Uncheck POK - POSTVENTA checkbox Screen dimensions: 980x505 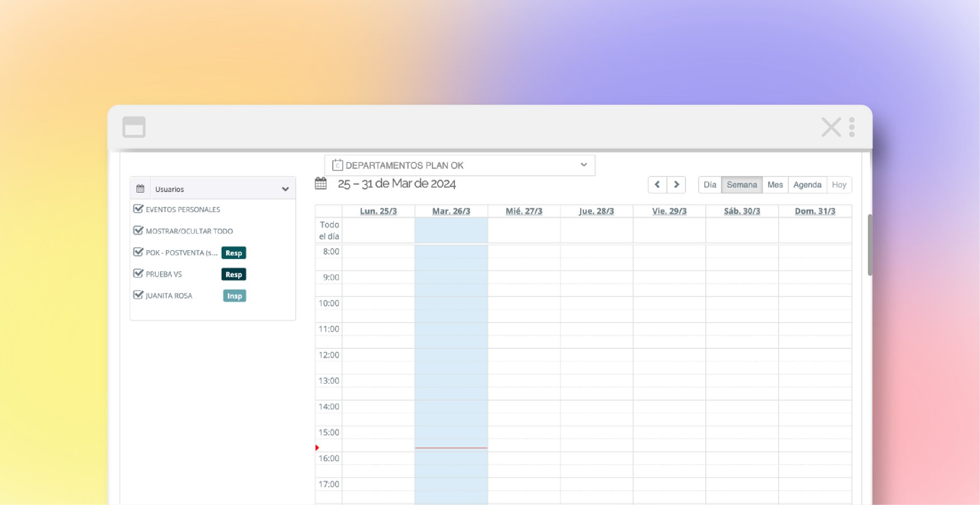(138, 252)
